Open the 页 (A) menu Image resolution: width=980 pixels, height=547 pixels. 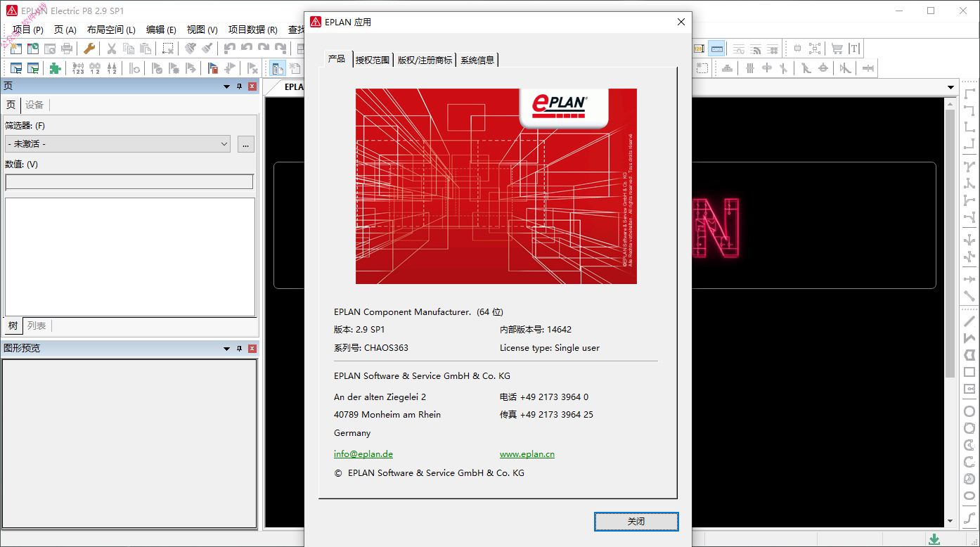(x=65, y=30)
